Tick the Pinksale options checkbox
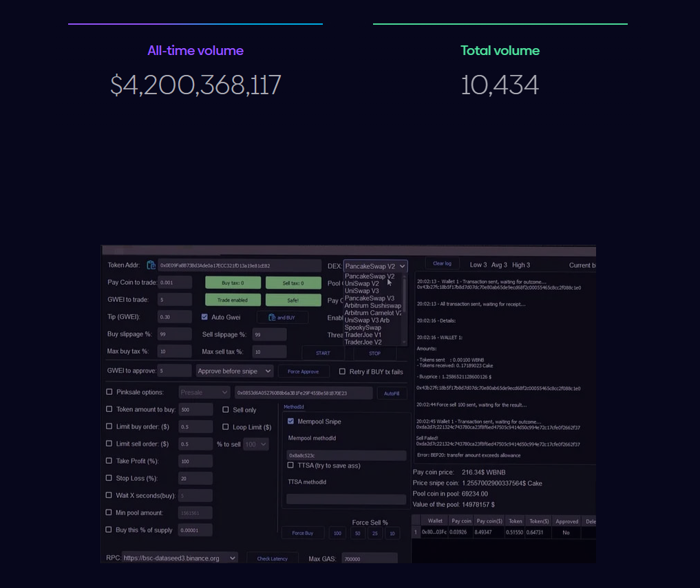700x588 pixels. [x=109, y=392]
